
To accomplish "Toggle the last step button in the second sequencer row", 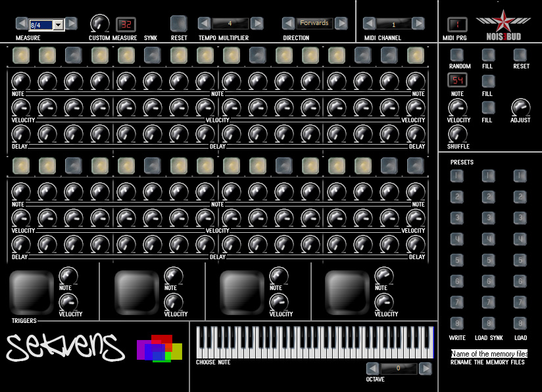I will (x=416, y=166).
